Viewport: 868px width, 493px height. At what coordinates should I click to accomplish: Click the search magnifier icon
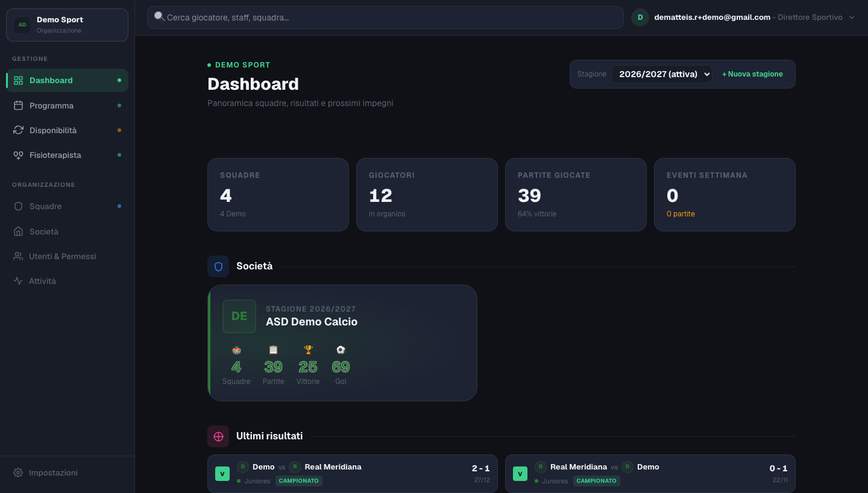159,17
